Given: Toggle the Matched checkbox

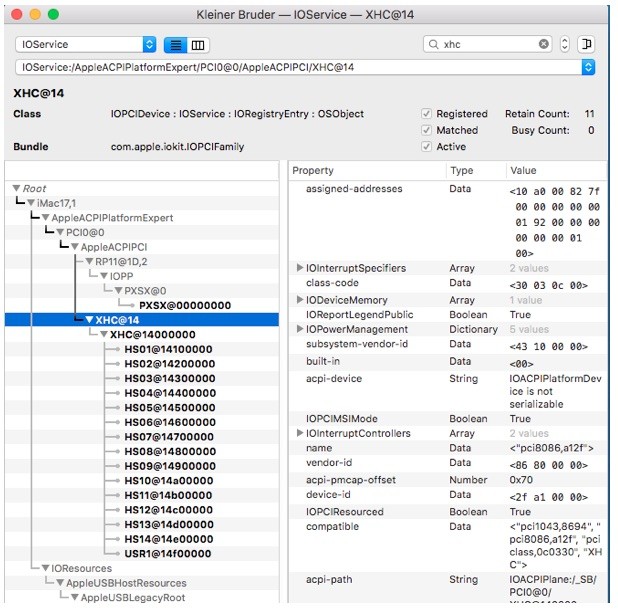Looking at the screenshot, I should pyautogui.click(x=428, y=130).
